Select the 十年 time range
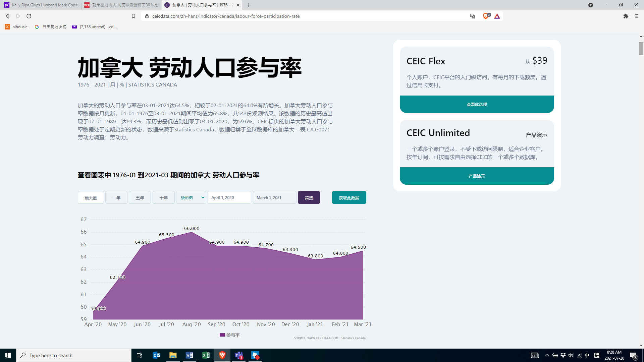This screenshot has width=644, height=362. [x=164, y=198]
